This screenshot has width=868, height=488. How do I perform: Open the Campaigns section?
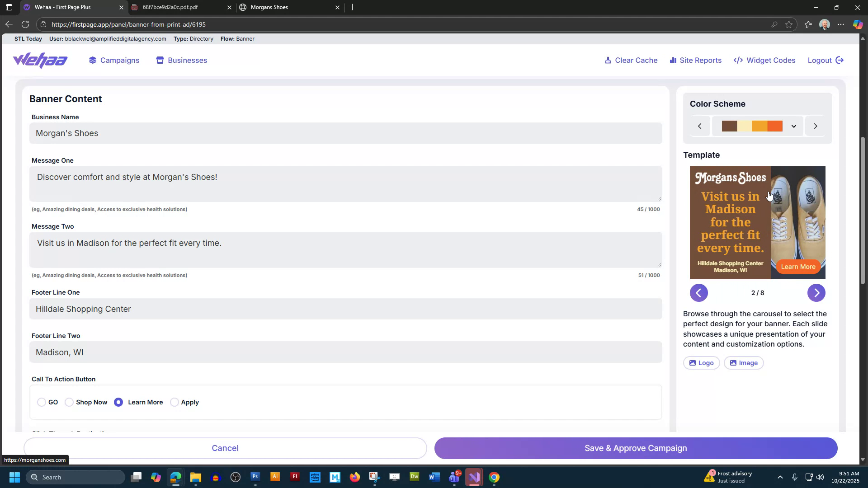(x=114, y=60)
